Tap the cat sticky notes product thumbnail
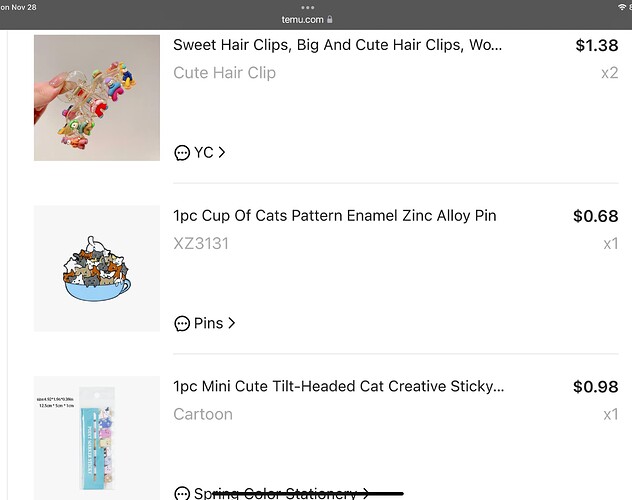Screen dimensions: 632x500 coord(97,438)
